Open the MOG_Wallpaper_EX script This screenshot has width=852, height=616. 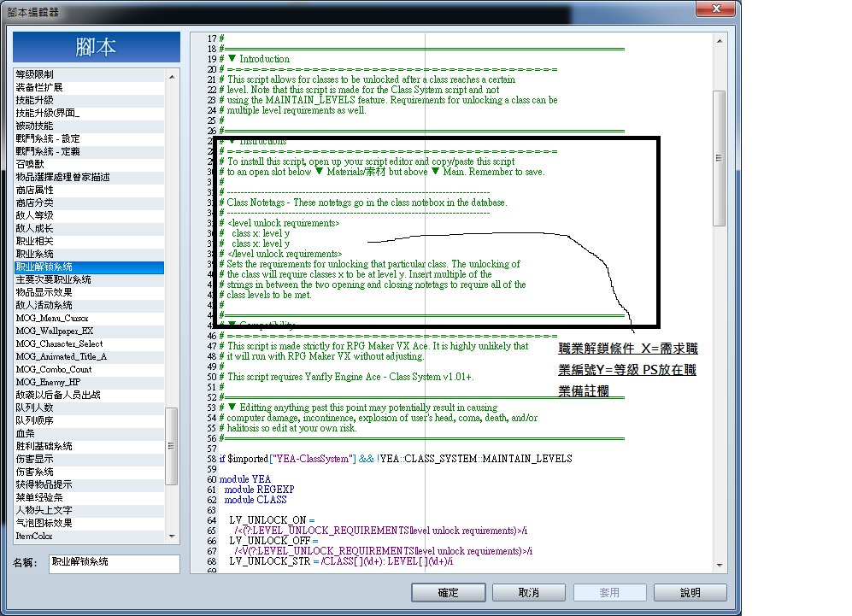click(x=89, y=331)
